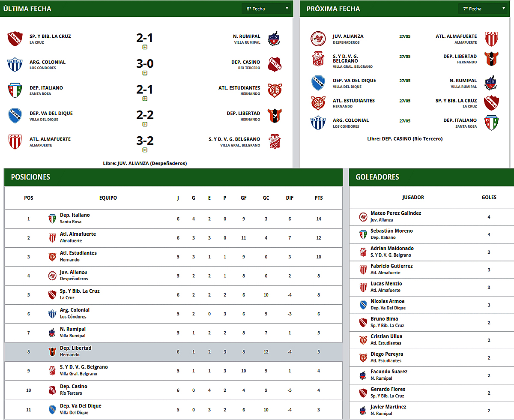Expand details of Dep. Italiano 2-1 match
Screen dimensions: 514x420
coord(145,99)
